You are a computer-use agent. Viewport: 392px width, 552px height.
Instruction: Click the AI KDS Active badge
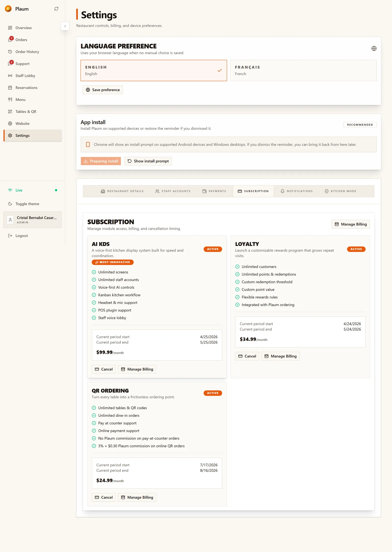click(x=213, y=249)
